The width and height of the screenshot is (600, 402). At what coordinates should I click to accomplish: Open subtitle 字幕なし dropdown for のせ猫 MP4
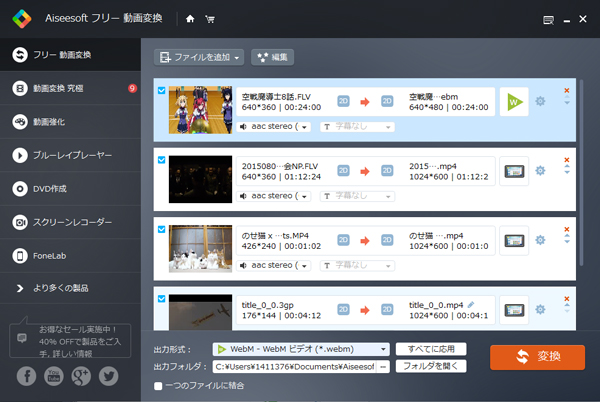point(357,265)
